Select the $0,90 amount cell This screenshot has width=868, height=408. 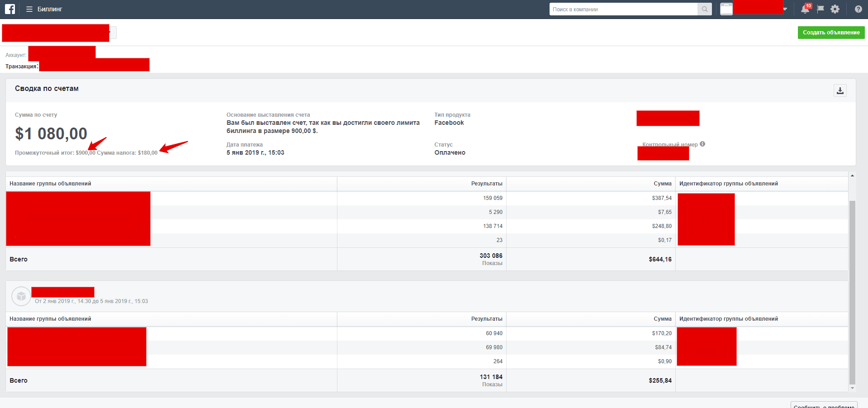coord(664,361)
